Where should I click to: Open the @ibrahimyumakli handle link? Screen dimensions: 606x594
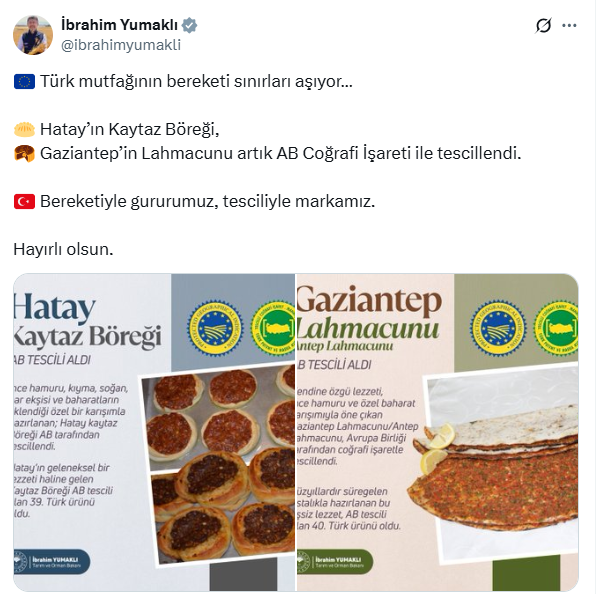(121, 45)
